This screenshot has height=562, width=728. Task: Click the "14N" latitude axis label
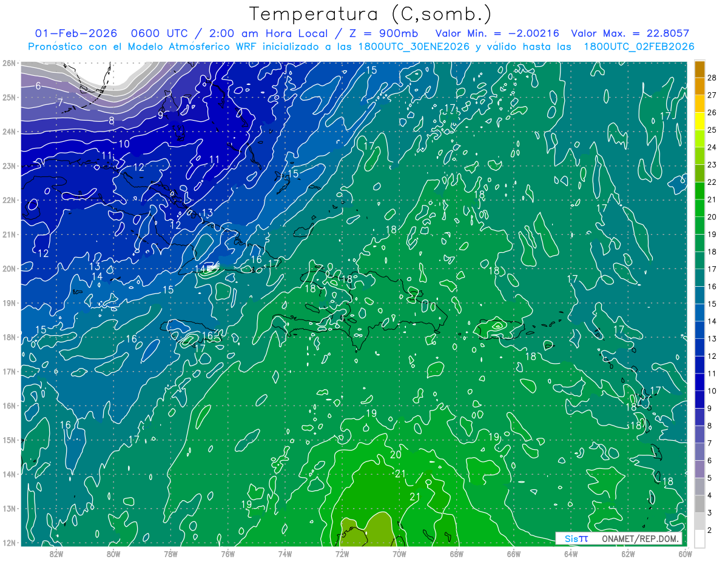coord(8,473)
